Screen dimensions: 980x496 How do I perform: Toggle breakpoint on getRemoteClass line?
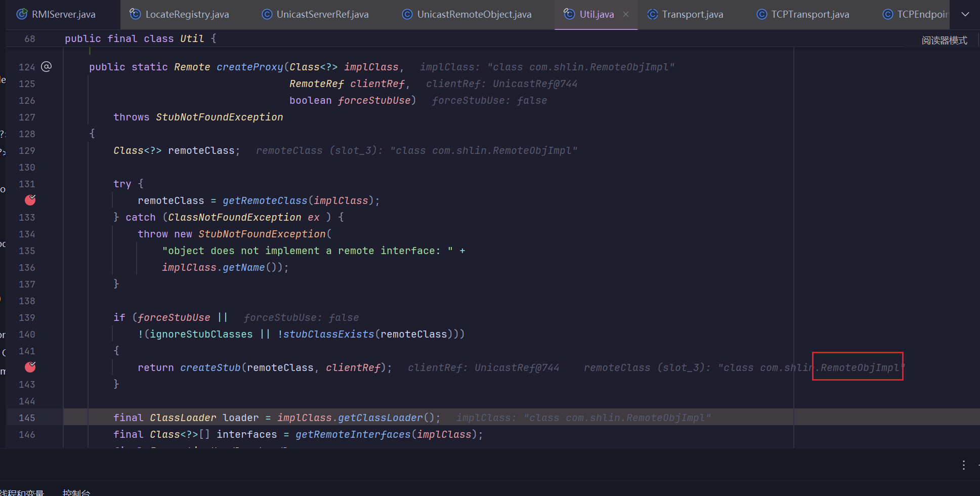coord(30,200)
